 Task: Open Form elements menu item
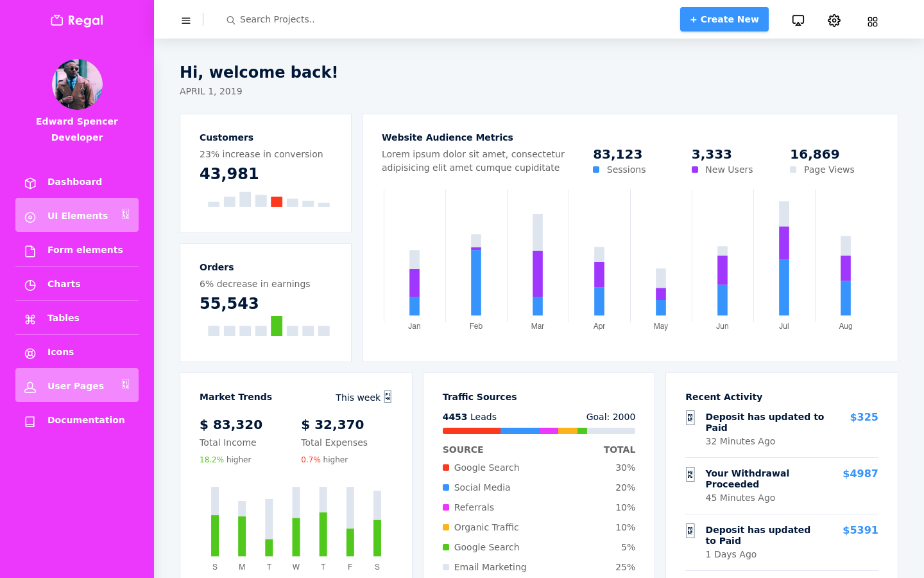pyautogui.click(x=77, y=250)
